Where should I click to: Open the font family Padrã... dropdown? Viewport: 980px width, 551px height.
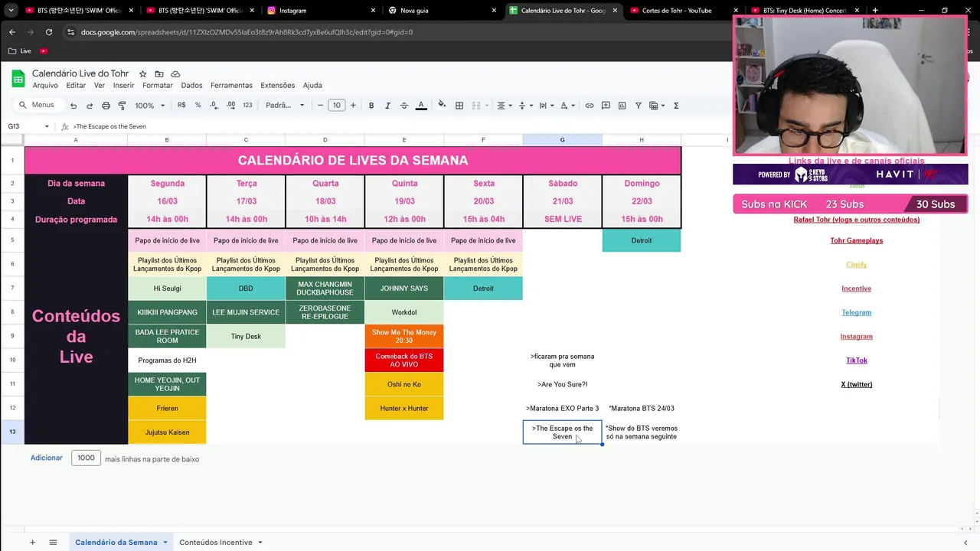pyautogui.click(x=285, y=106)
